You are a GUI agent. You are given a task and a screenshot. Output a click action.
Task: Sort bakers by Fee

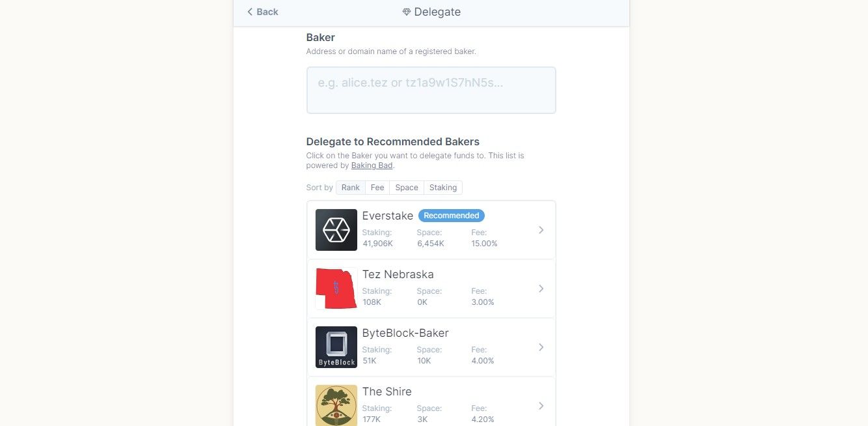point(377,188)
